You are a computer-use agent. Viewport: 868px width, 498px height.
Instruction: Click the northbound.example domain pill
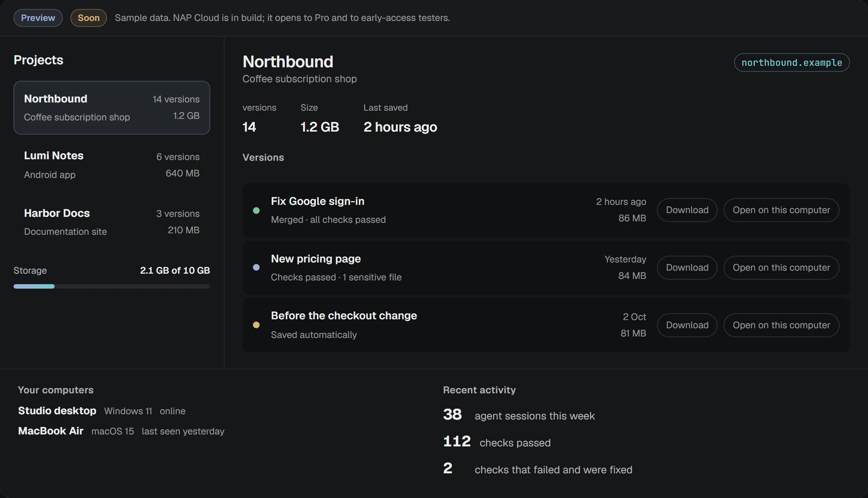point(792,62)
